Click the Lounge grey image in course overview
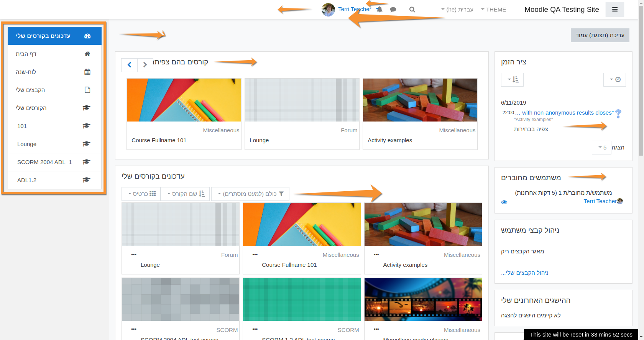Screen dimensions: 644x340 pyautogui.click(x=181, y=224)
